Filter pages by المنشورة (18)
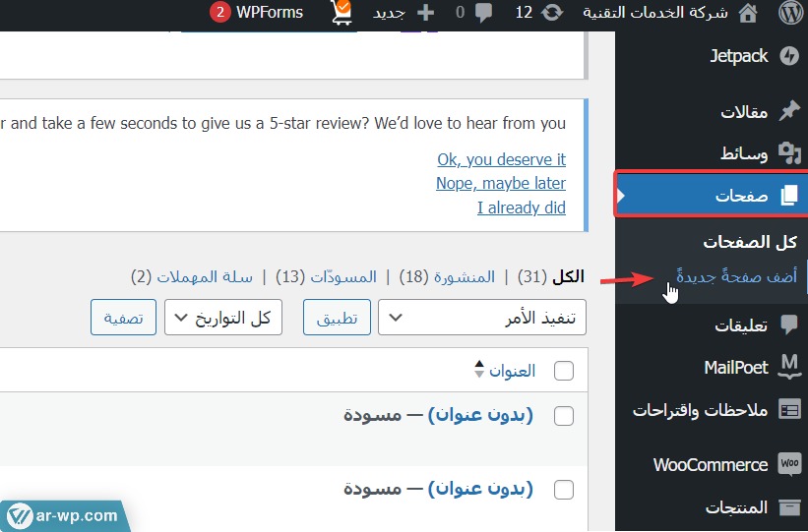This screenshot has height=532, width=808. (x=447, y=276)
